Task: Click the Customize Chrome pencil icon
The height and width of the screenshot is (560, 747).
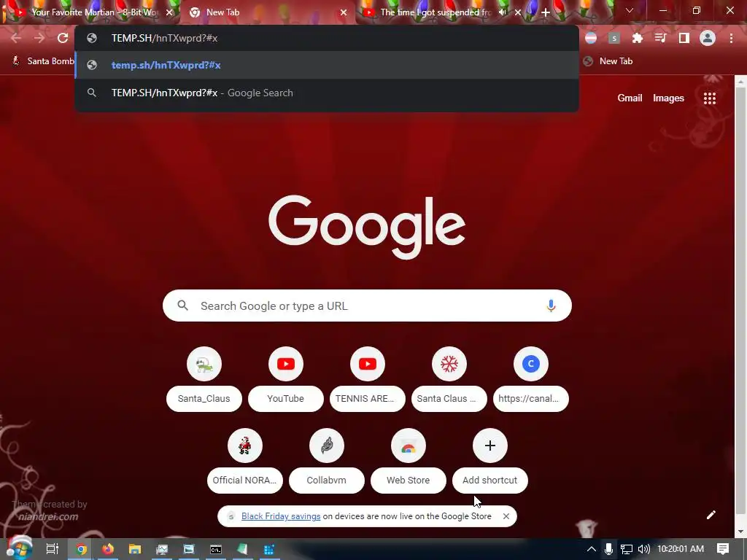Action: tap(711, 515)
